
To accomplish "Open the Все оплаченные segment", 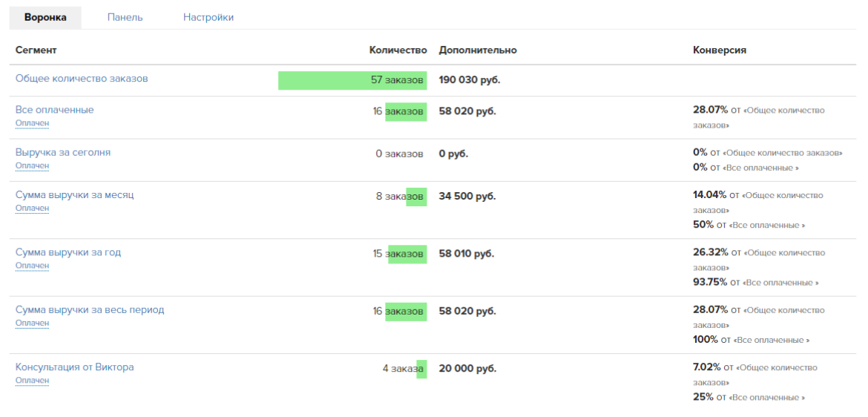I will click(x=54, y=110).
